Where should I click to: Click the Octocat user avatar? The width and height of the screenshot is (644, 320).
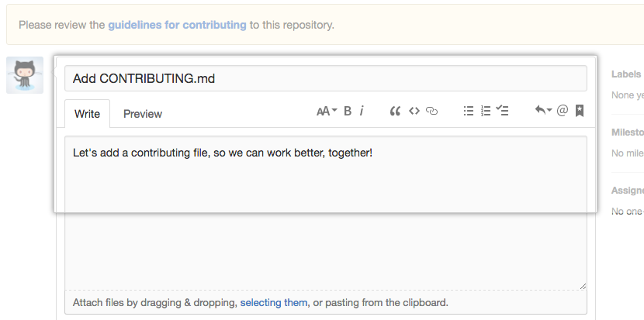click(x=25, y=75)
